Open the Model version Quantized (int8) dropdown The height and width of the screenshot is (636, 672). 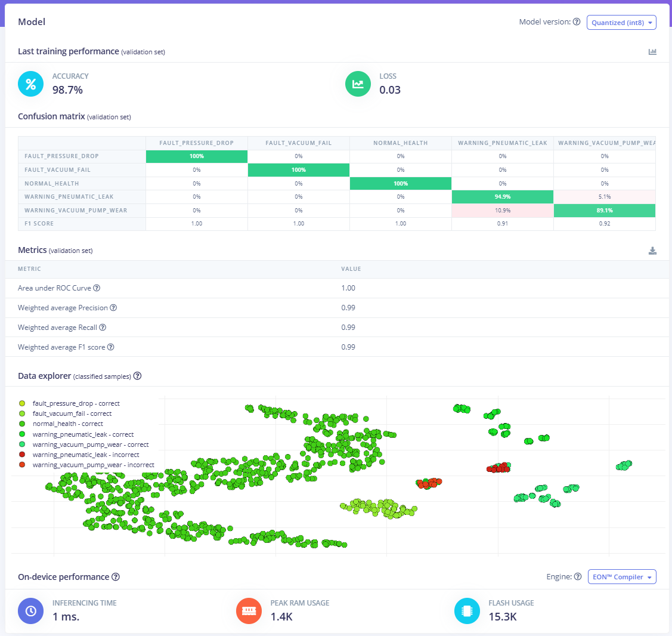[621, 22]
